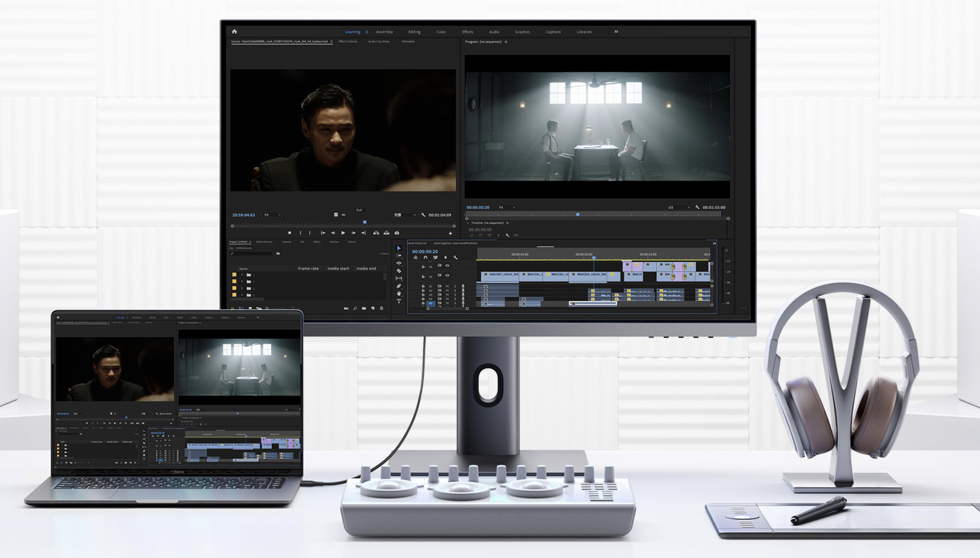Select the Razor tool
980x558 pixels.
point(399,271)
